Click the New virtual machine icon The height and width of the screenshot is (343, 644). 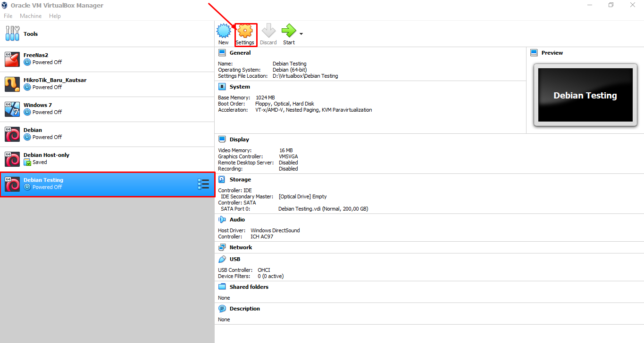coord(224,31)
